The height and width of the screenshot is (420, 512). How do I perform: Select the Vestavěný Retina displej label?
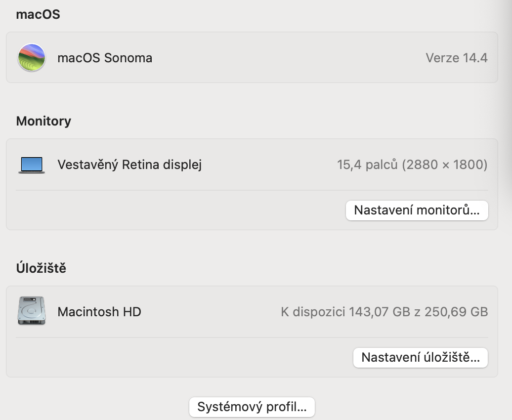coord(129,165)
